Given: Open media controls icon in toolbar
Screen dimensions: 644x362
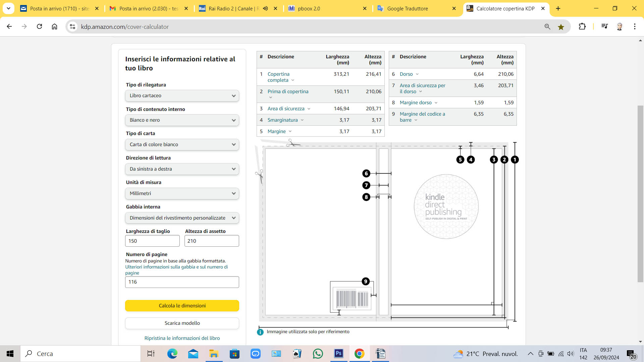Looking at the screenshot, I should tap(604, 26).
